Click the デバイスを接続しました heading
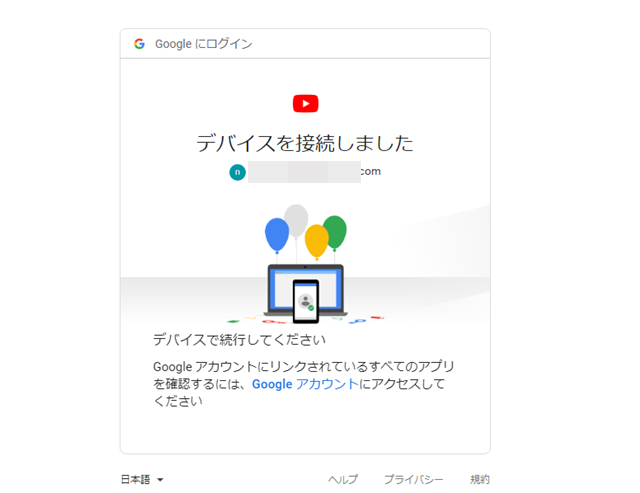Viewport: 640px width, 493px height. coord(305,143)
